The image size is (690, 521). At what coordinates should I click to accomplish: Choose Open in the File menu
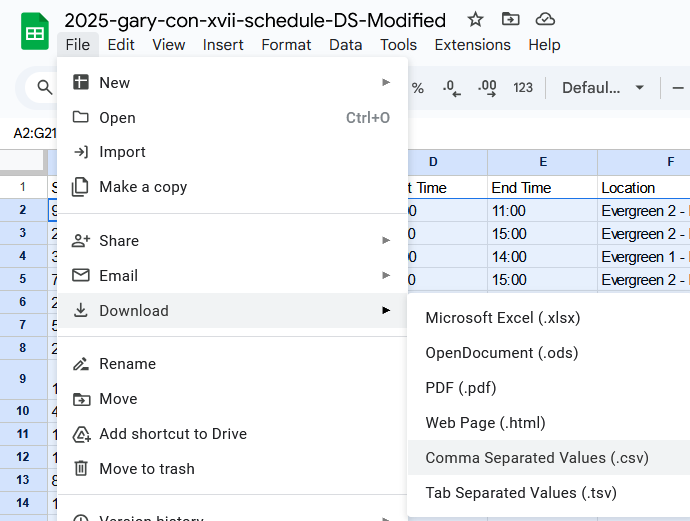232,117
